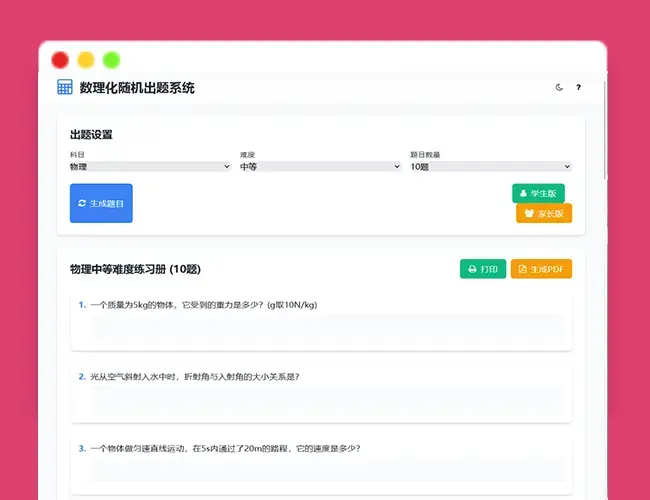
Task: Click the answer area of question 3
Action: coord(327,470)
